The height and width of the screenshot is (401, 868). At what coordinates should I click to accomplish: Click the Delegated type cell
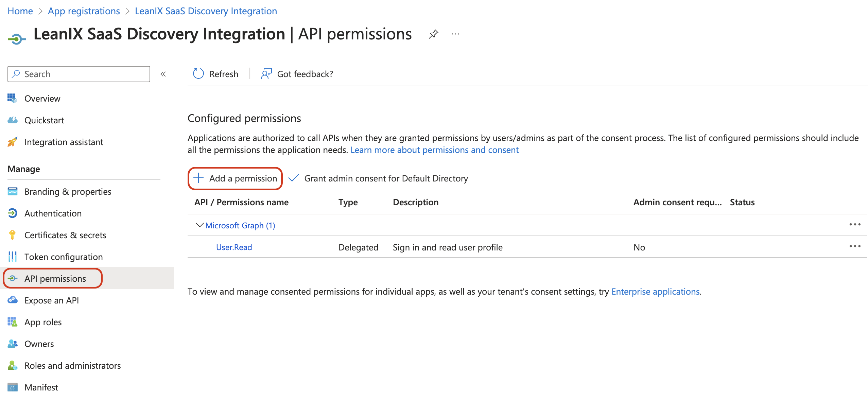tap(358, 247)
